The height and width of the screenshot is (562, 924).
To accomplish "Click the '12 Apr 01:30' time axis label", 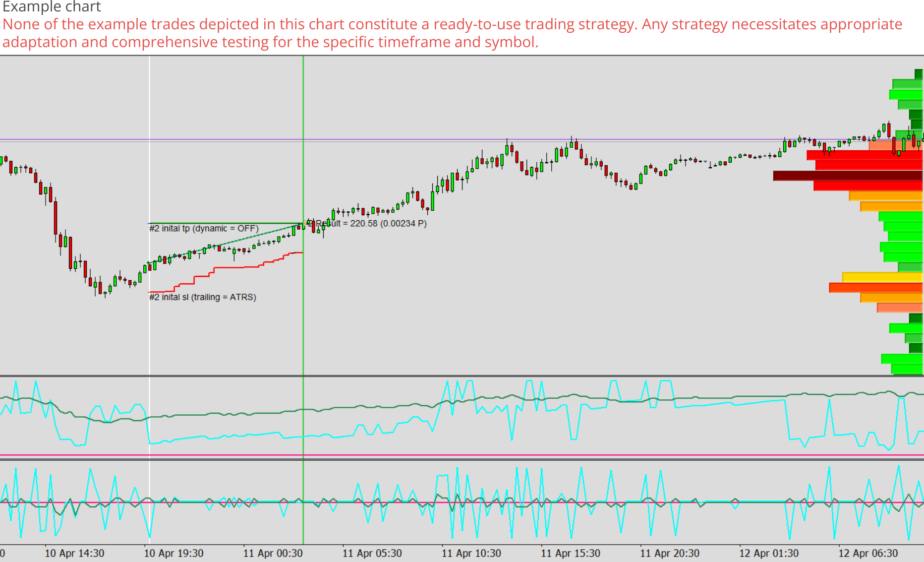I will pos(769,553).
